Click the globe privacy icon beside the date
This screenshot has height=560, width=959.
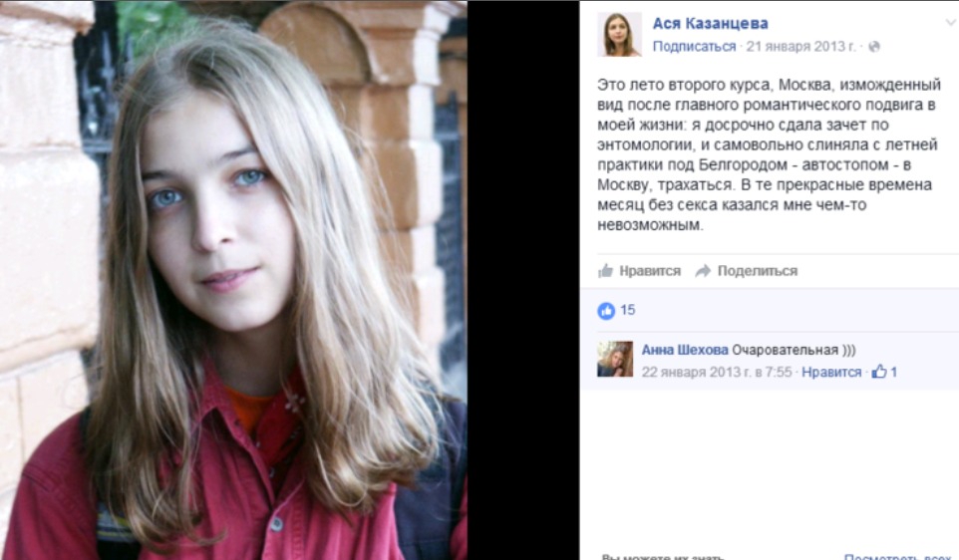pos(874,47)
